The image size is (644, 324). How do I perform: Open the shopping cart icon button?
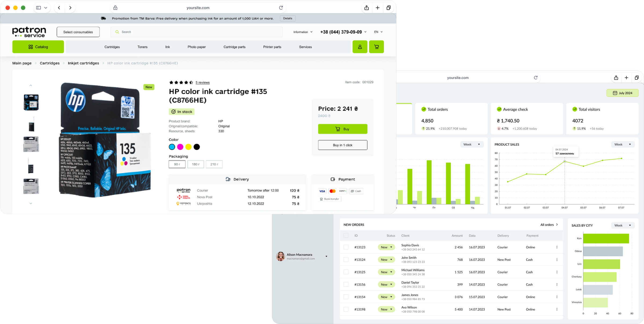click(x=376, y=47)
